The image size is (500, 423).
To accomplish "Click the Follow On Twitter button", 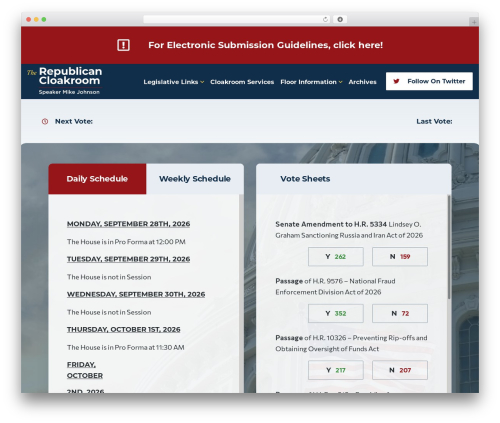I will pos(429,81).
